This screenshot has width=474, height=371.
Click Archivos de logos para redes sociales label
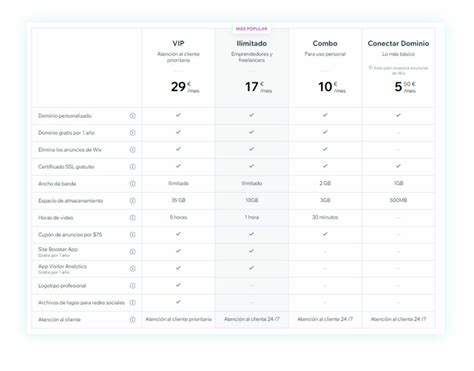pos(81,303)
